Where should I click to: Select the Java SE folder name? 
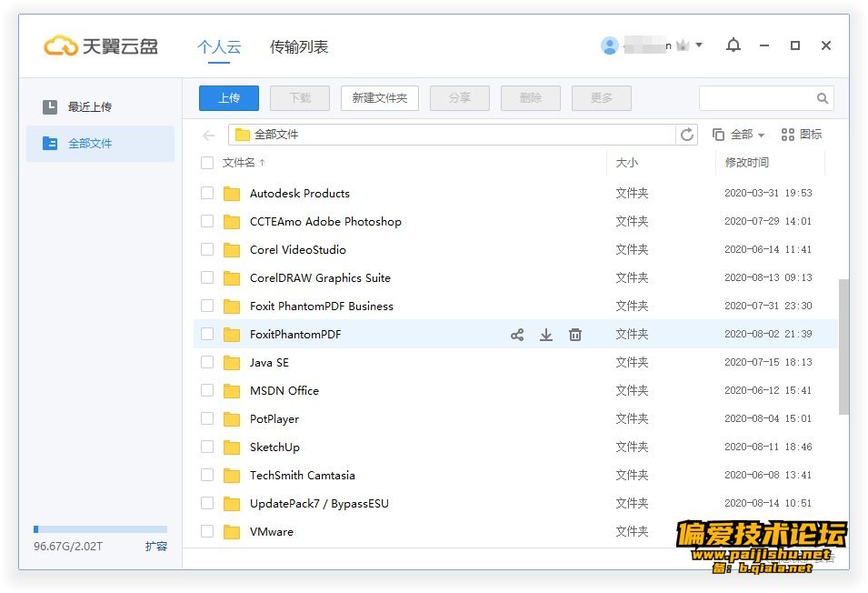click(x=269, y=363)
